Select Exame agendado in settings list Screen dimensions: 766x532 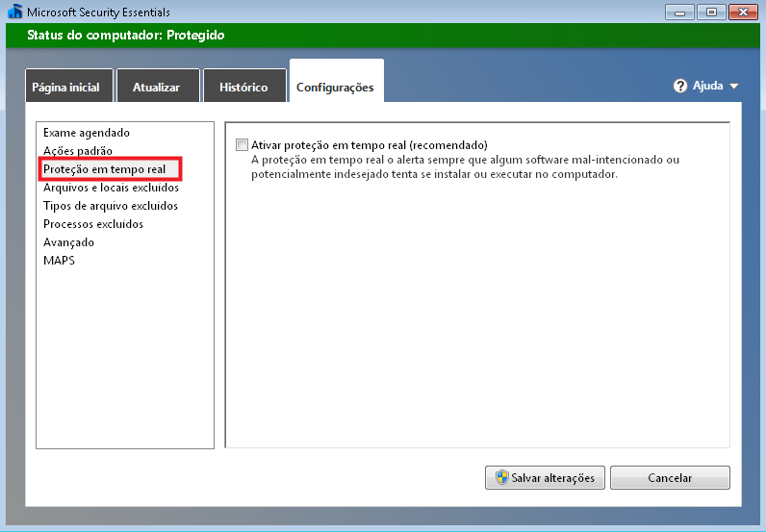click(87, 133)
